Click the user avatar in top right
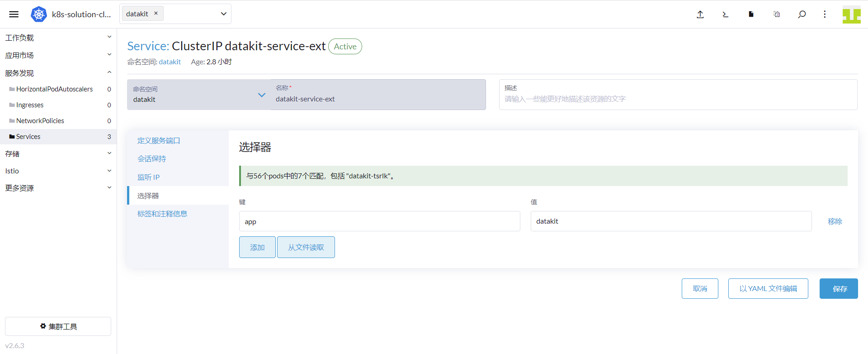 (851, 14)
